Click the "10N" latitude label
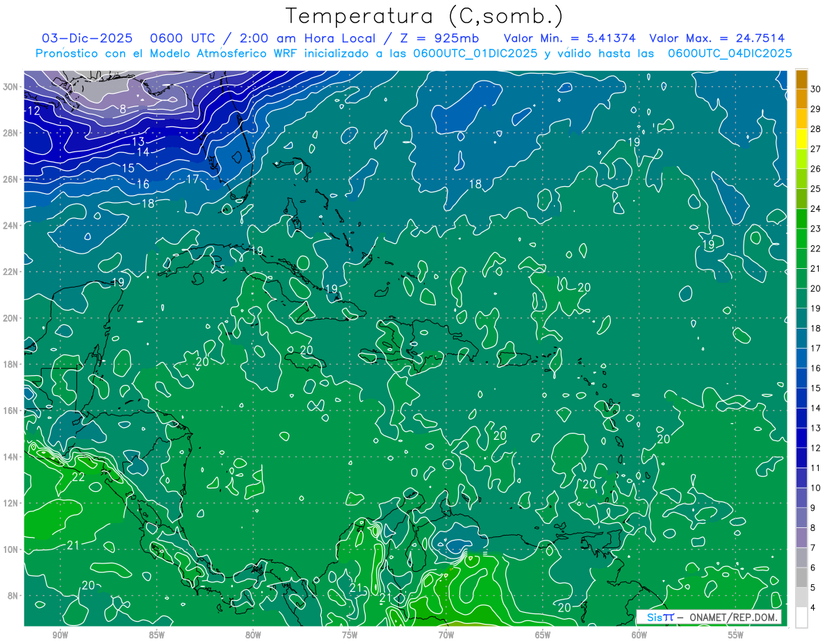The width and height of the screenshot is (834, 644). (x=12, y=550)
